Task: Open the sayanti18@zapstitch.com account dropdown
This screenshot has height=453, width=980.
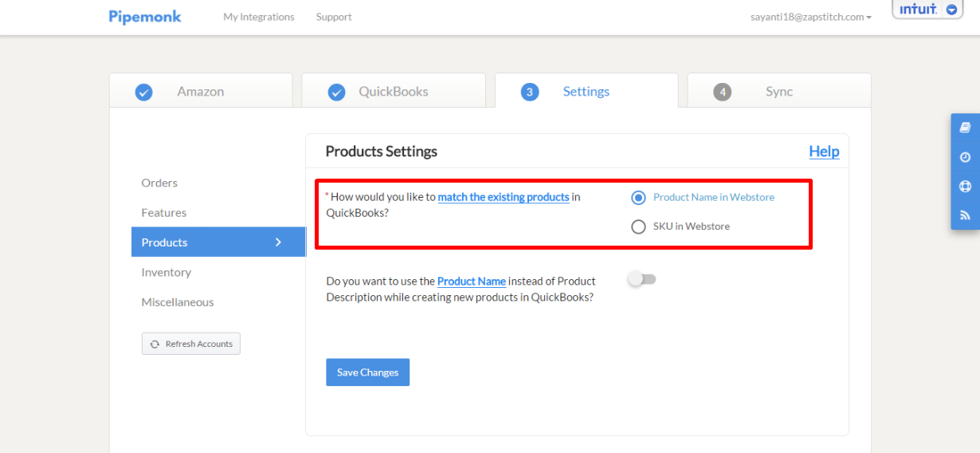Action: pos(811,17)
